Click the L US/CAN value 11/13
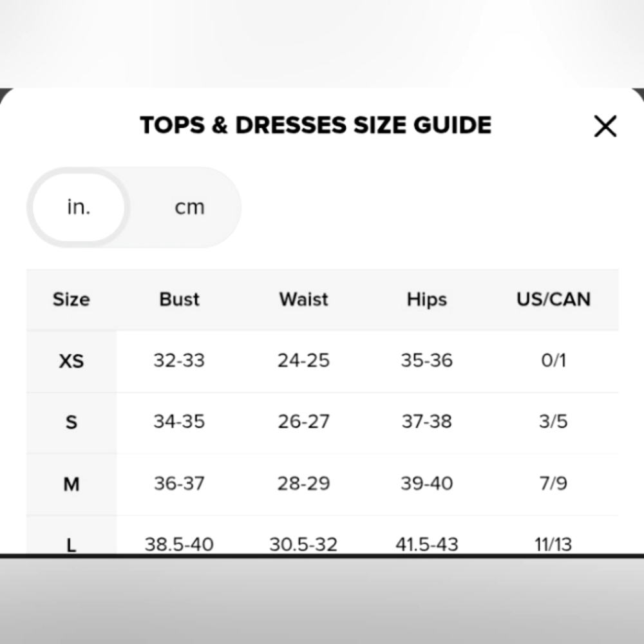 pyautogui.click(x=553, y=544)
